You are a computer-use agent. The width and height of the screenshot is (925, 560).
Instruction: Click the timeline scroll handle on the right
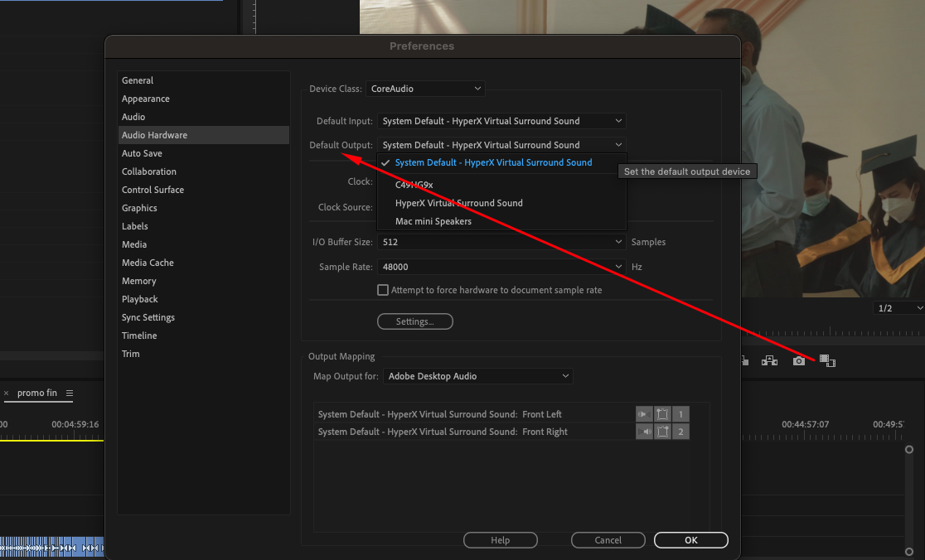pyautogui.click(x=908, y=448)
